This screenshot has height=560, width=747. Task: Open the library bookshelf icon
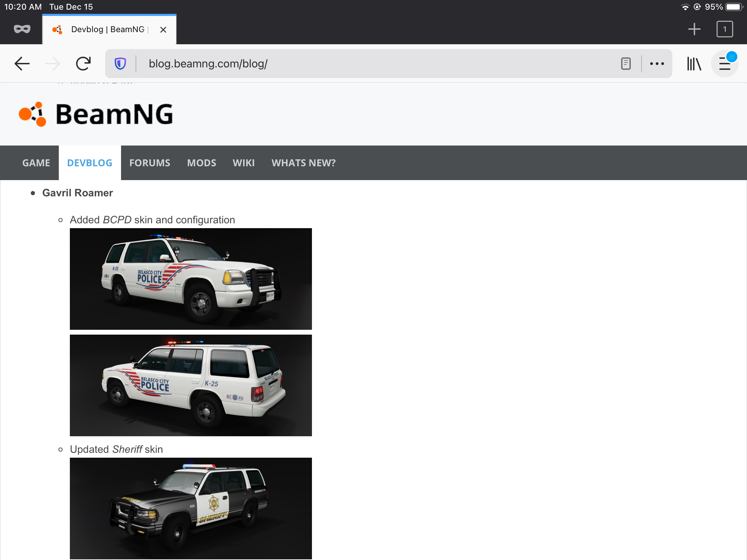pyautogui.click(x=694, y=64)
